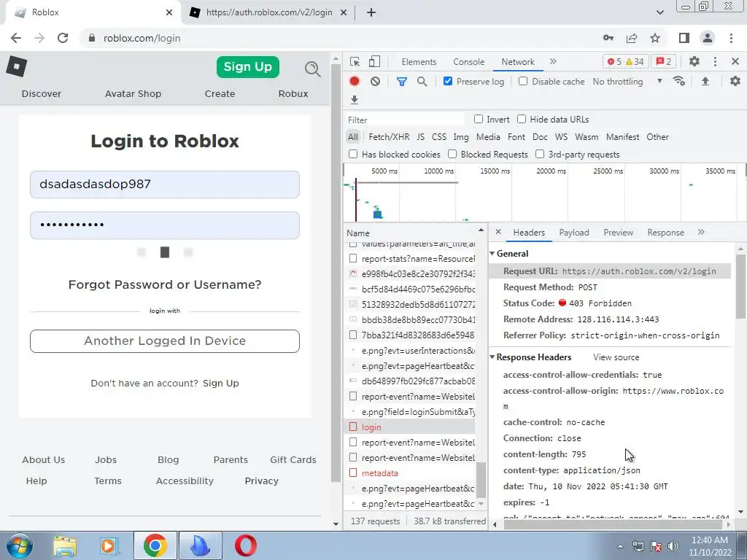Click the headers pane horizontal scrollbar
The height and width of the screenshot is (560, 747).
click(612, 524)
